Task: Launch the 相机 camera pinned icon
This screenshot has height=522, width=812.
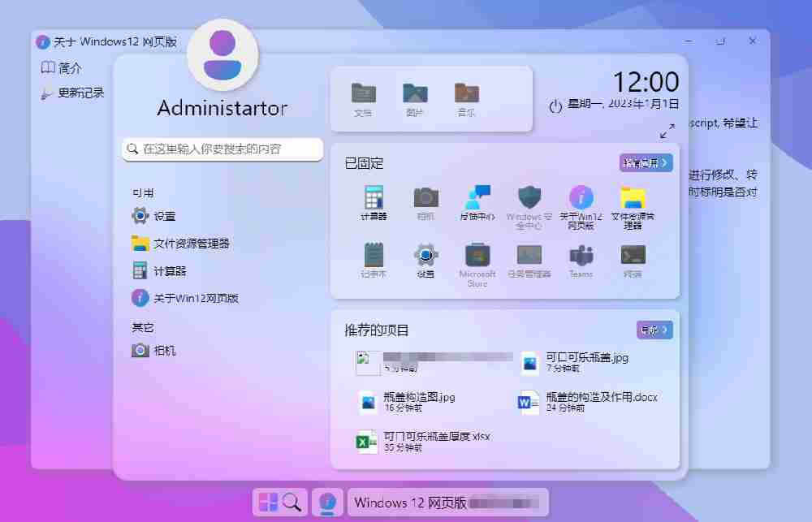Action: coord(425,197)
